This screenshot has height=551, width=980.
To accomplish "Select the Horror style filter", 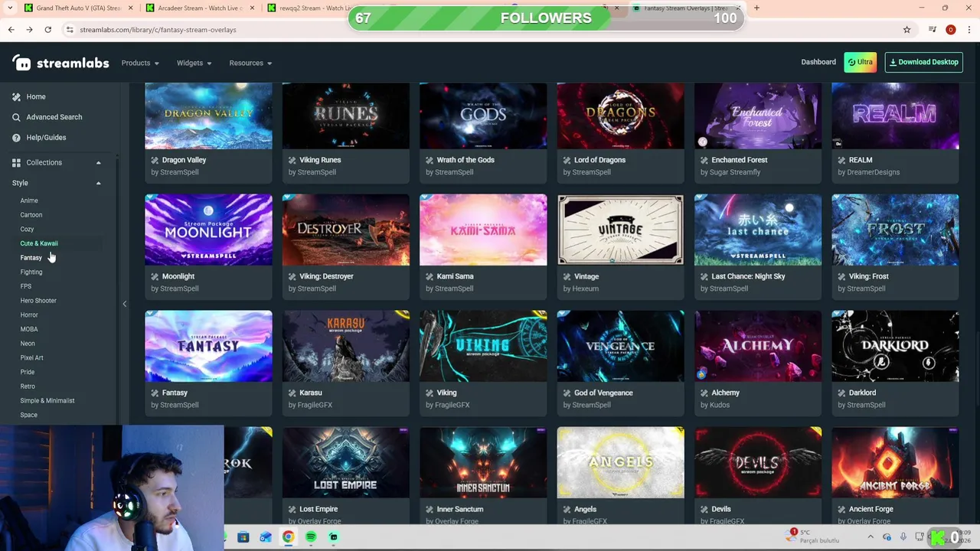I will pos(29,315).
